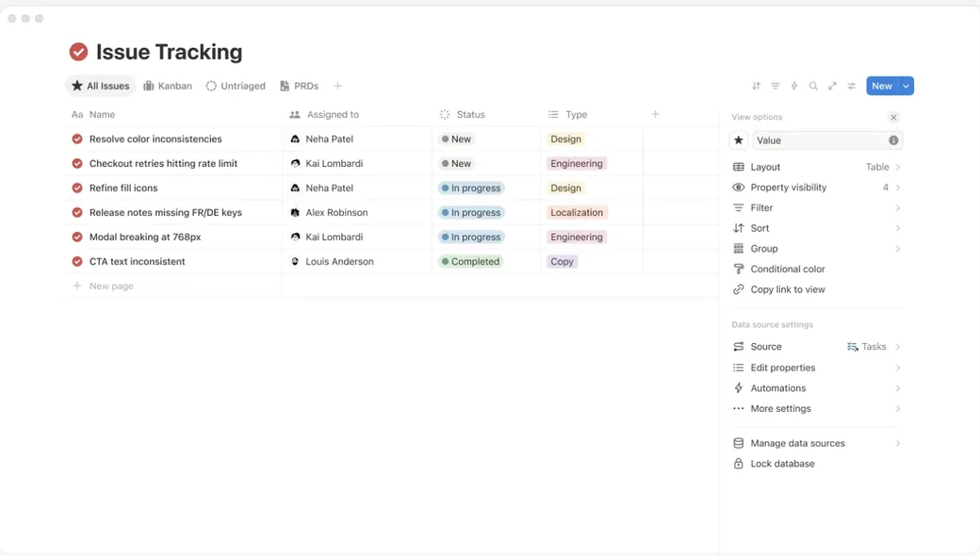
Task: Click the add property plus in table header
Action: (655, 114)
